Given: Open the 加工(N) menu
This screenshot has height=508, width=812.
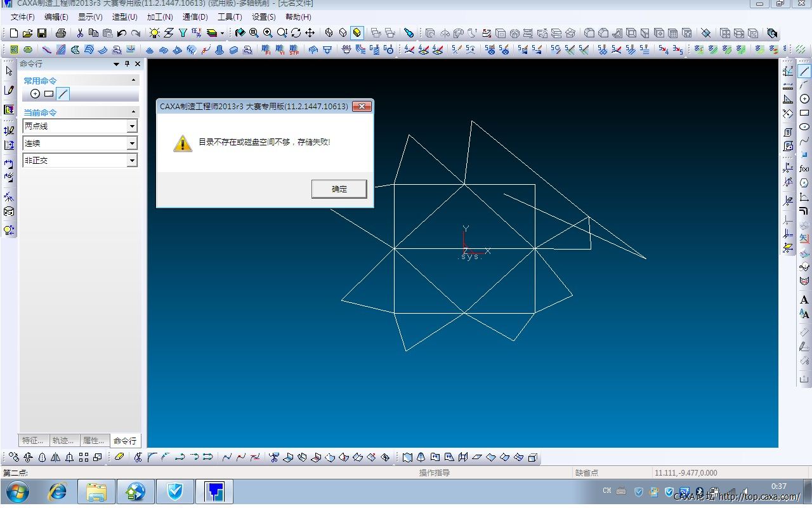Looking at the screenshot, I should click(160, 17).
